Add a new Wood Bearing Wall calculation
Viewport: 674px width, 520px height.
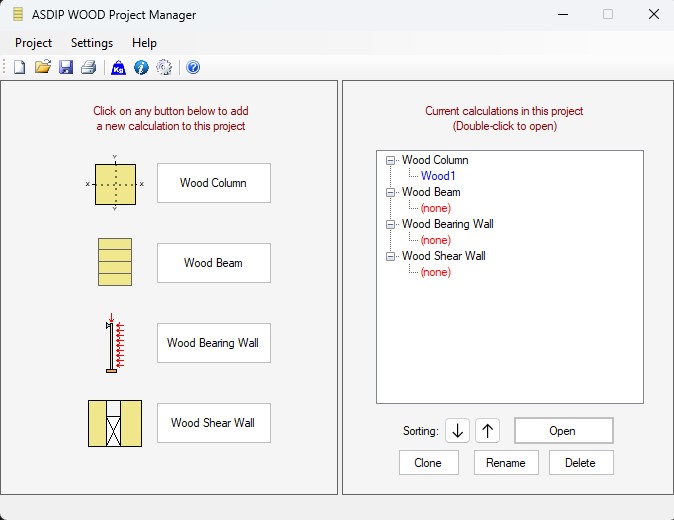[214, 343]
